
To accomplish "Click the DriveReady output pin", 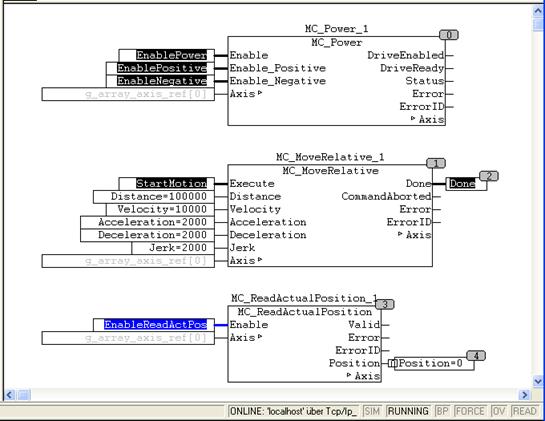I will coord(412,68).
